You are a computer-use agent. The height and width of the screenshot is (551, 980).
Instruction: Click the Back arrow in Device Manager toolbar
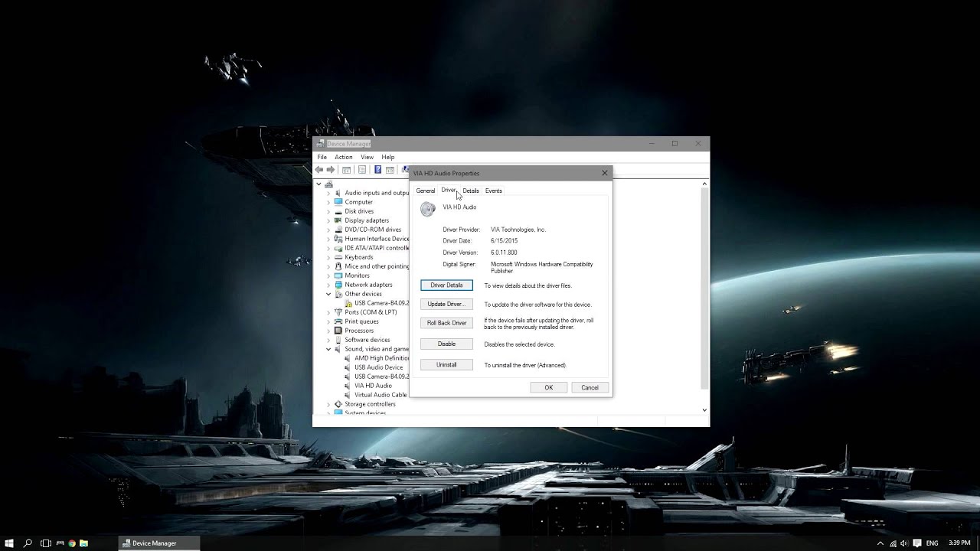point(319,170)
